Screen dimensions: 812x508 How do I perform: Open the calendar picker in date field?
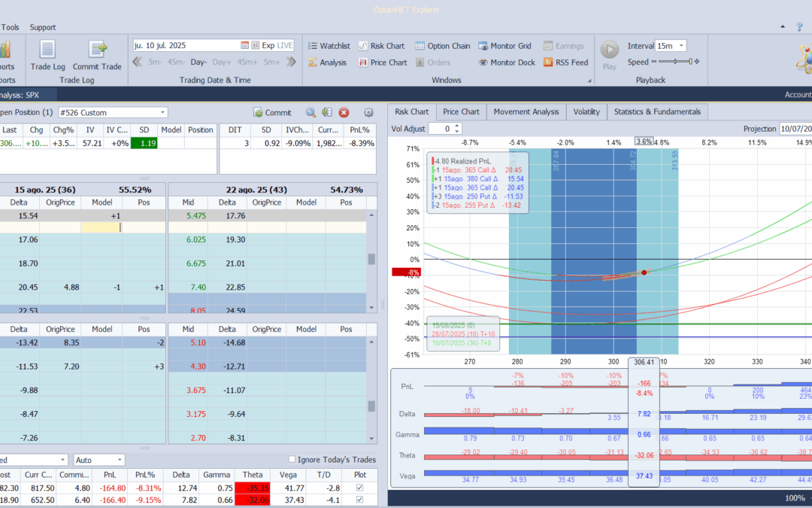coord(244,46)
